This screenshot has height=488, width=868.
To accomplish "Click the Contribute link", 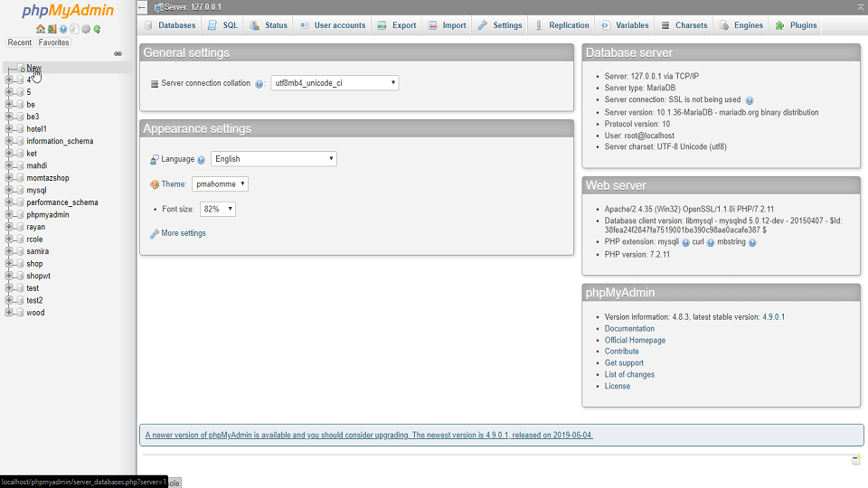I will [622, 352].
